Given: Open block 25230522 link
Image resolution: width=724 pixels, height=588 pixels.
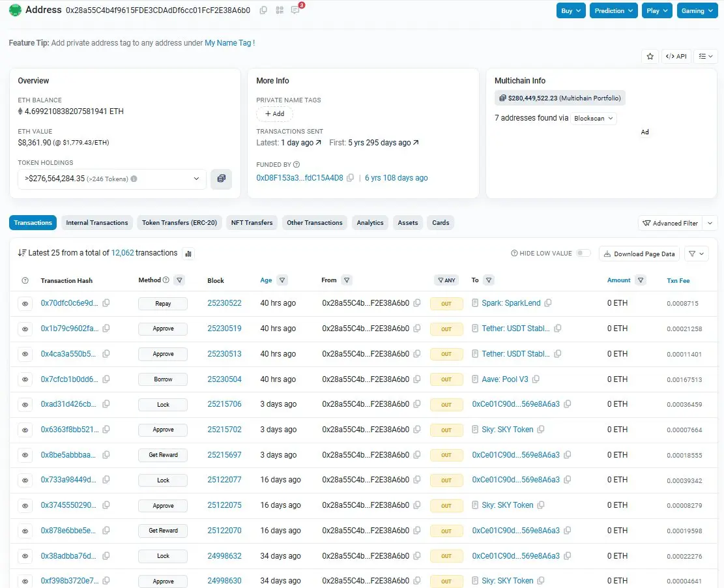Looking at the screenshot, I should pyautogui.click(x=224, y=303).
